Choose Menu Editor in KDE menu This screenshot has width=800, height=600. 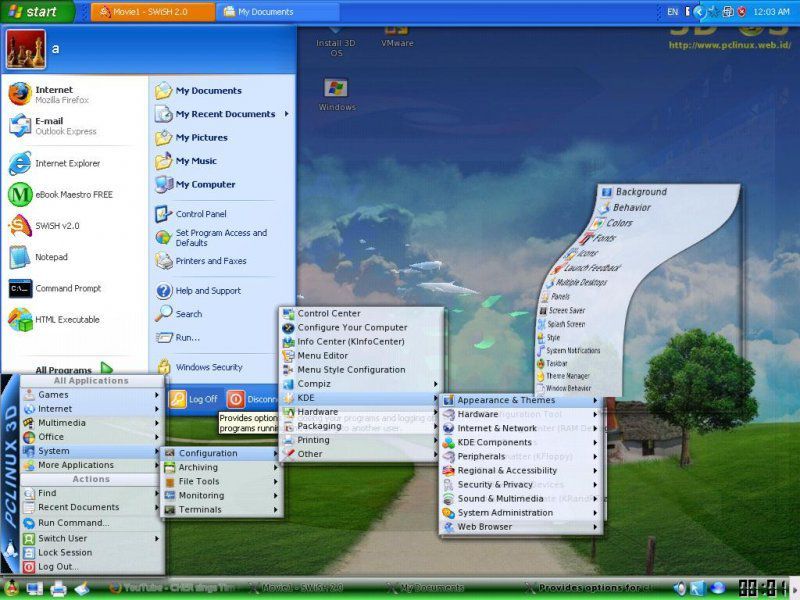point(322,355)
